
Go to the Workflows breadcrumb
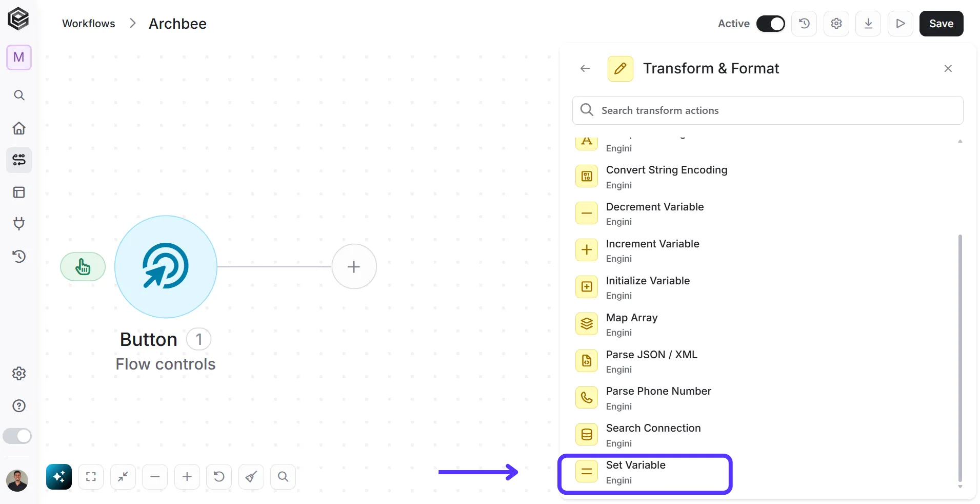tap(88, 24)
